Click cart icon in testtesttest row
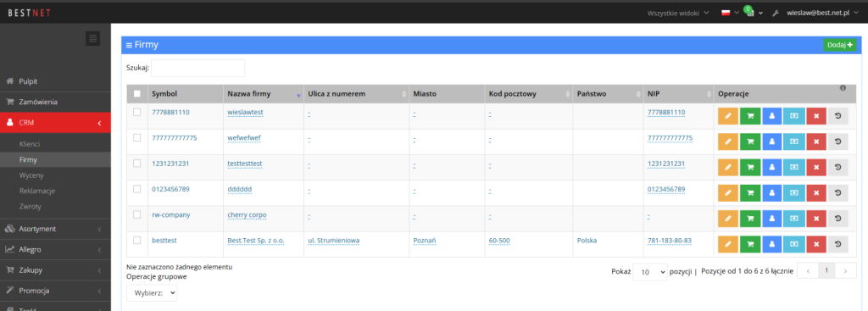The width and height of the screenshot is (868, 311). (750, 167)
